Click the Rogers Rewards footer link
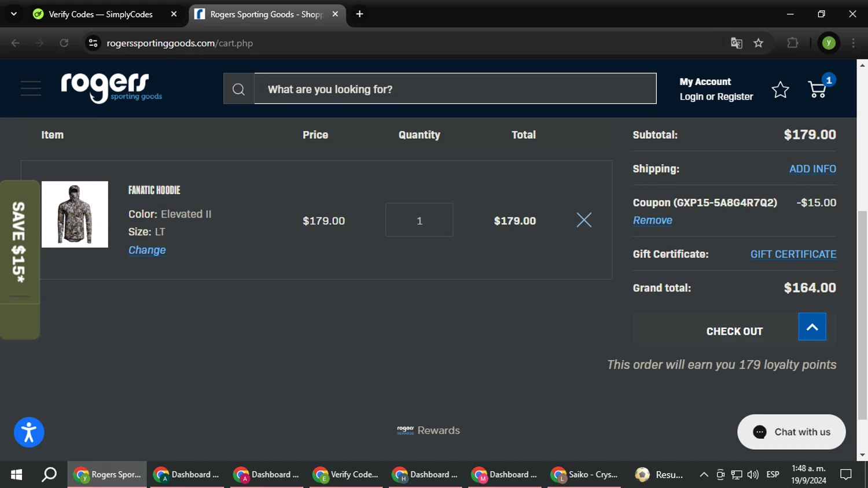Viewport: 868px width, 488px height. (428, 430)
